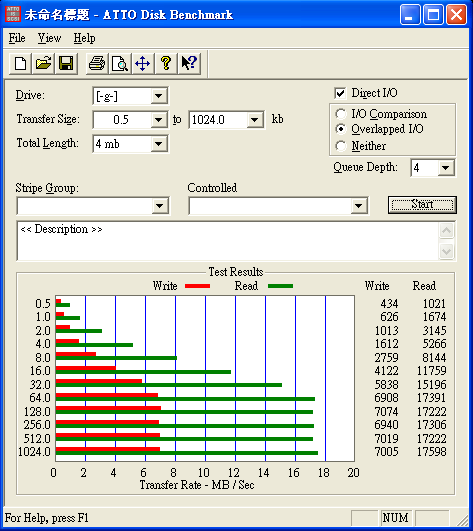Click the Transfer Rate - MB / Sec axis label
The image size is (473, 531).
197,485
